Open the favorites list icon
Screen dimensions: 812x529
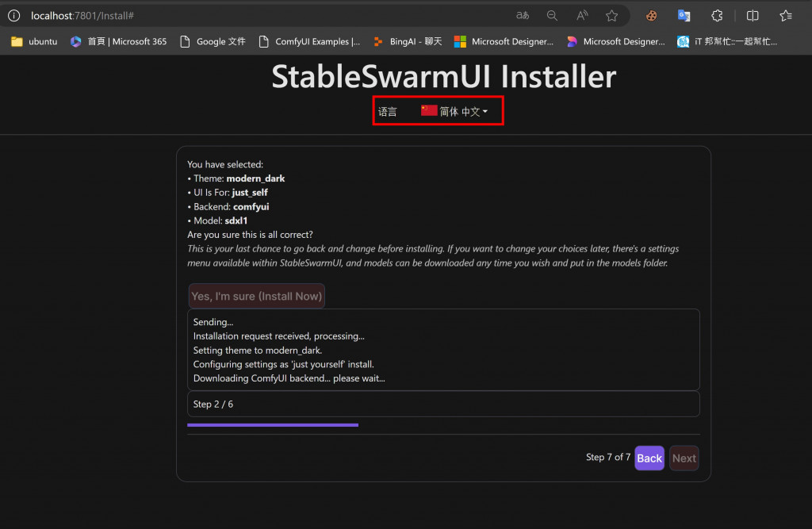(786, 16)
